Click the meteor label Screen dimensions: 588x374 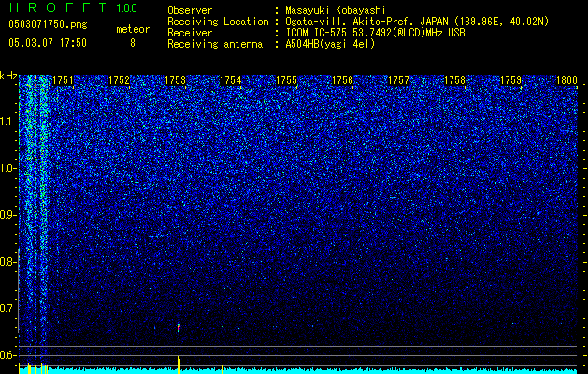(x=133, y=29)
